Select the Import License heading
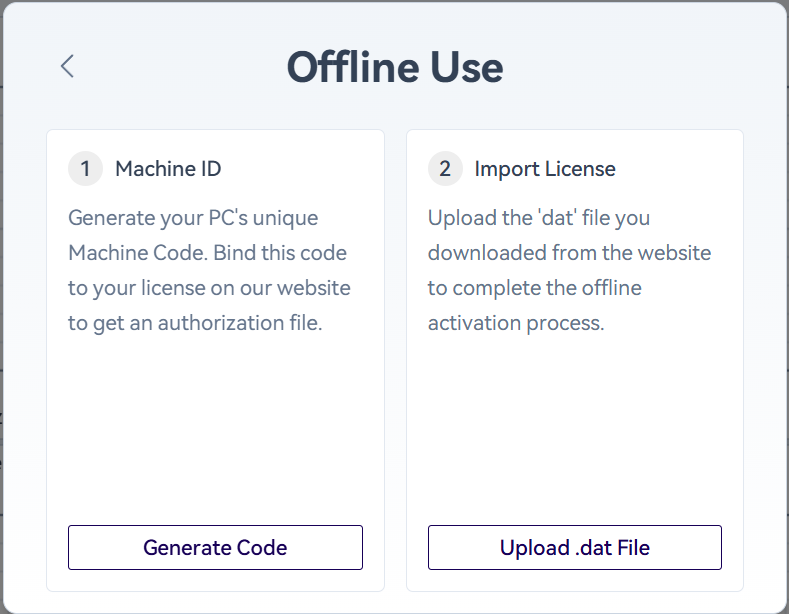Screen dimensions: 789x614 click(x=545, y=169)
